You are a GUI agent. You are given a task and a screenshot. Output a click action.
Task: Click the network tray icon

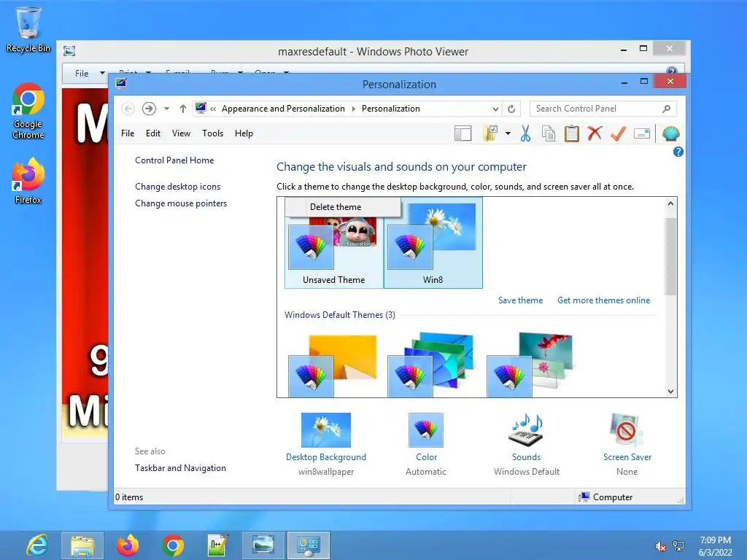(678, 546)
